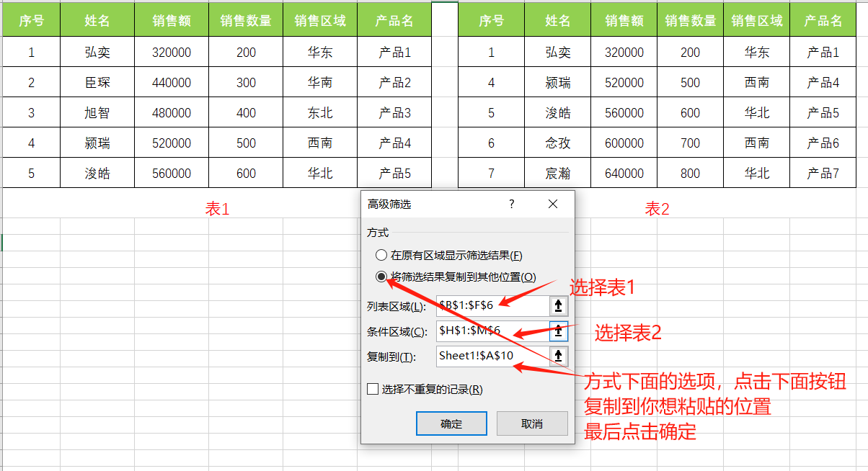
Task: Select 在原有区域显示筛选结果 radio option
Action: (x=381, y=255)
